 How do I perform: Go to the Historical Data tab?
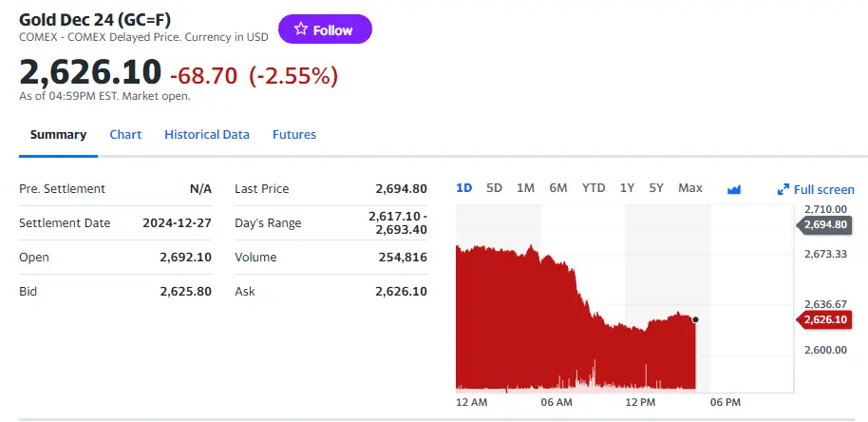[207, 135]
